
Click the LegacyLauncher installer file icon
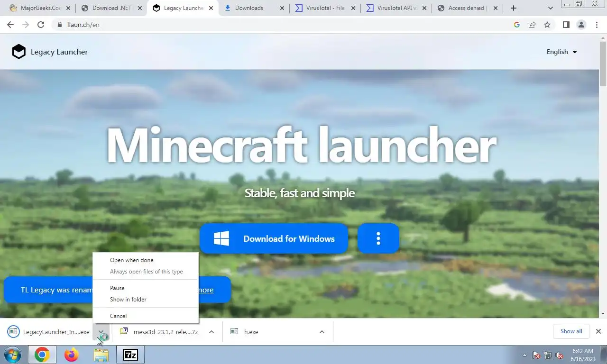click(x=13, y=332)
